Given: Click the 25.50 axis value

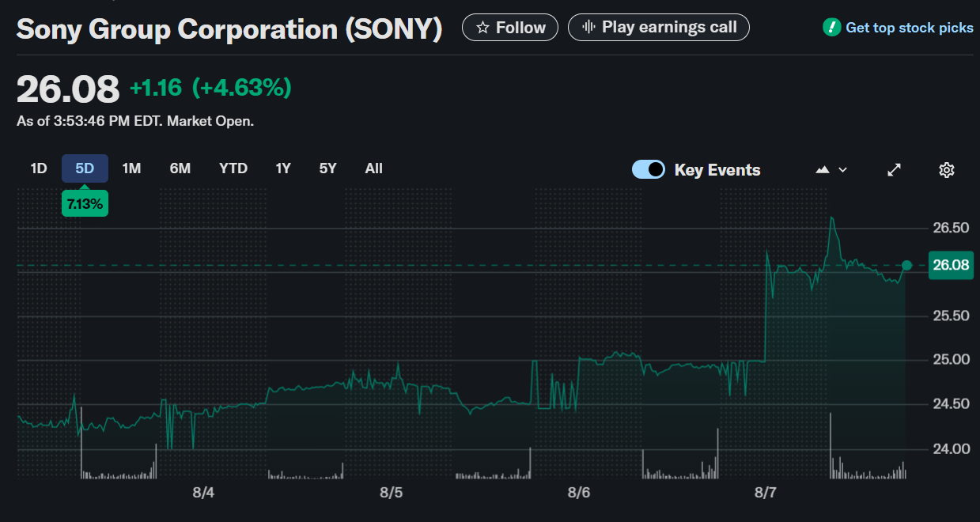Looking at the screenshot, I should pyautogui.click(x=951, y=316).
